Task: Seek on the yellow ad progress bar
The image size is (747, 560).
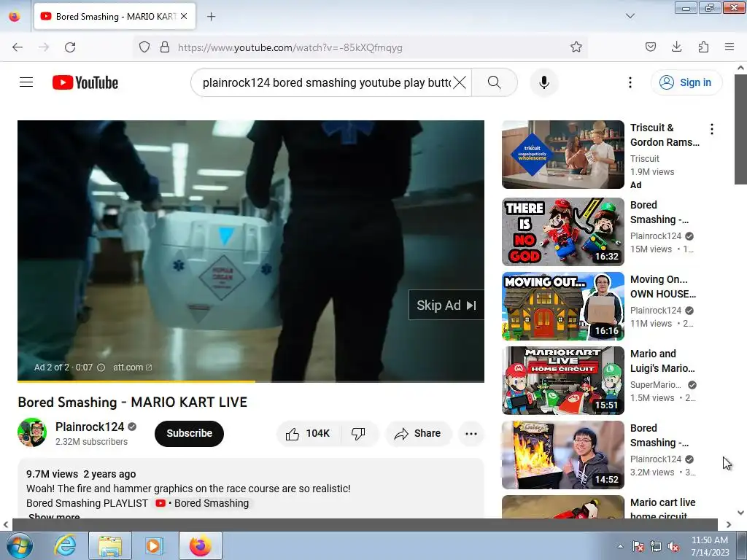Action: click(251, 381)
